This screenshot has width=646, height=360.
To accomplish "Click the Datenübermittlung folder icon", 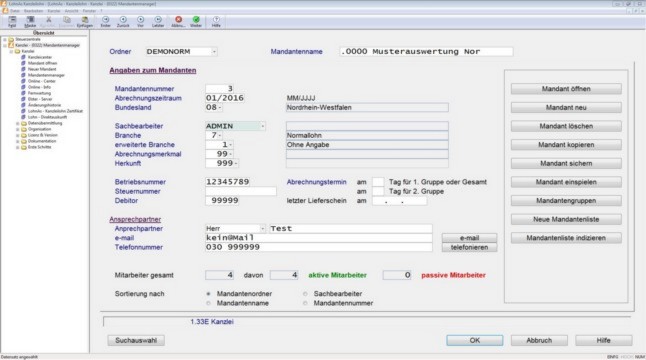I will [24, 123].
